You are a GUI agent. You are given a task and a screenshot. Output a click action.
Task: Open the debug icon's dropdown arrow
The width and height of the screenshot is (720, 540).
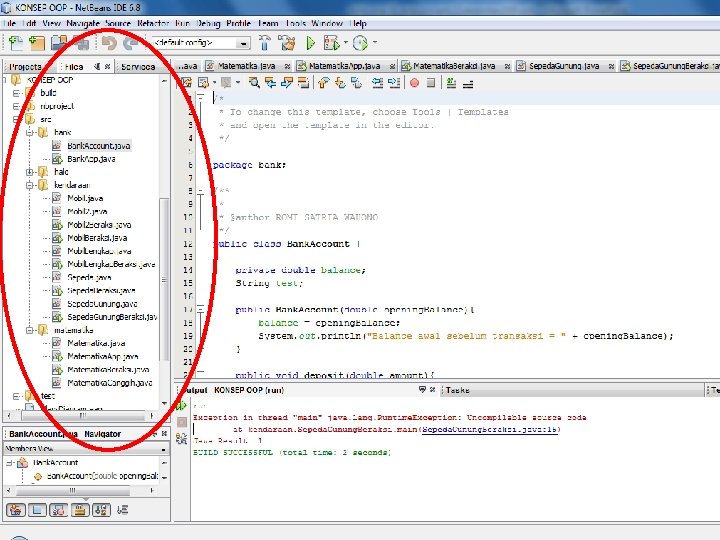(345, 43)
